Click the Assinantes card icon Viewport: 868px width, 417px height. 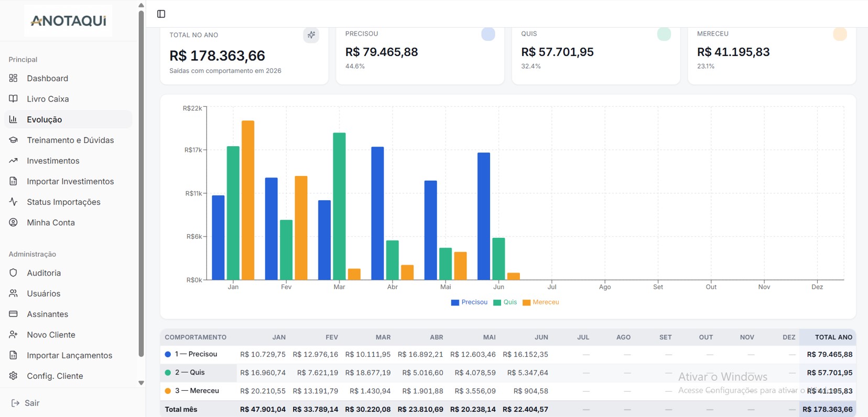13,314
